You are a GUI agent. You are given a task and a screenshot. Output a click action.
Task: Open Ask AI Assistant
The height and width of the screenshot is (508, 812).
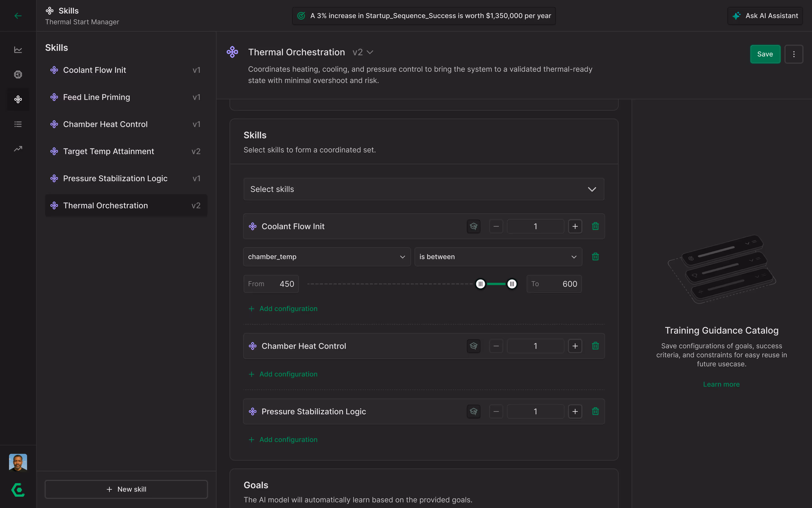pos(765,16)
